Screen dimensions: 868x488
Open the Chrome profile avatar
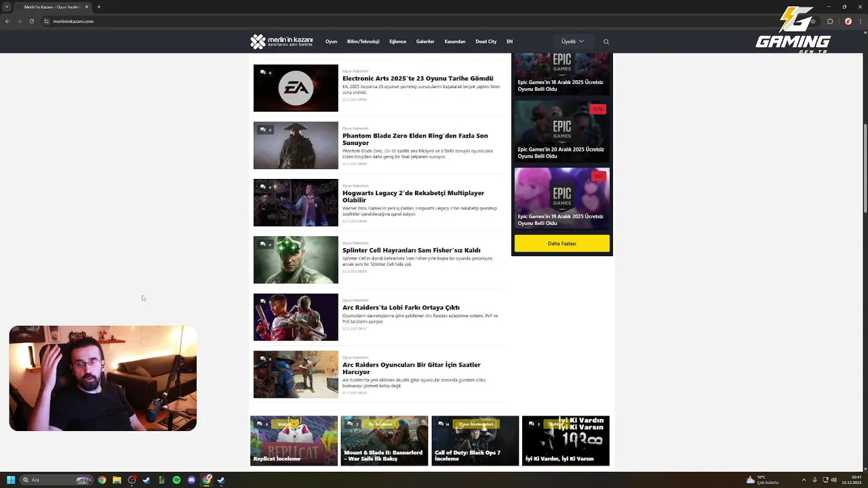click(x=848, y=21)
